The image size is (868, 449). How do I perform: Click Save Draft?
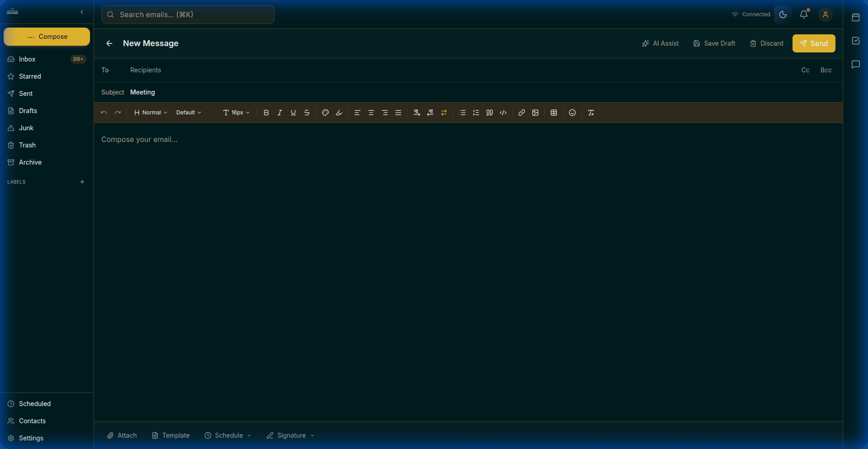point(714,43)
